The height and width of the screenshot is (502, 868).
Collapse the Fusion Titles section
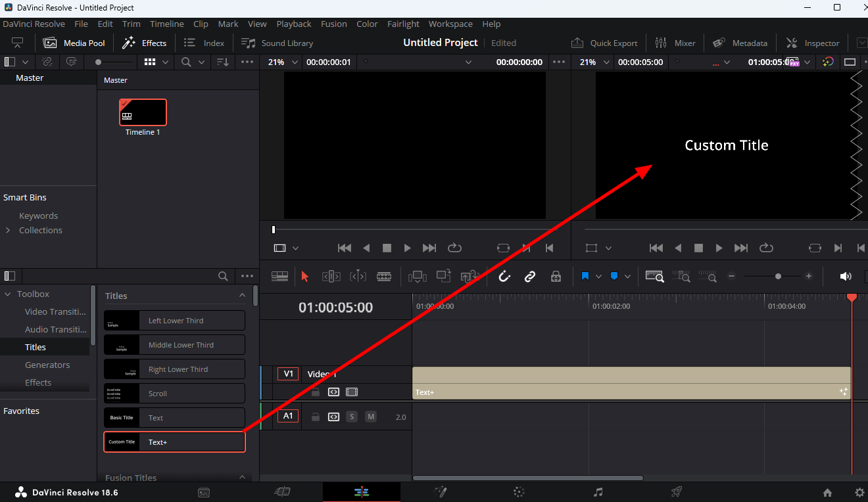pos(242,478)
